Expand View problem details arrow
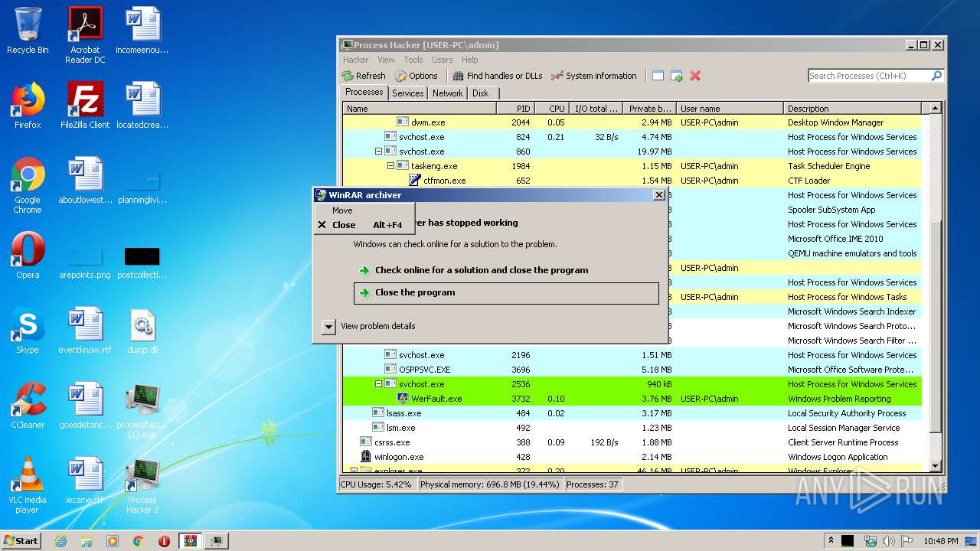This screenshot has width=980, height=551. pos(328,327)
